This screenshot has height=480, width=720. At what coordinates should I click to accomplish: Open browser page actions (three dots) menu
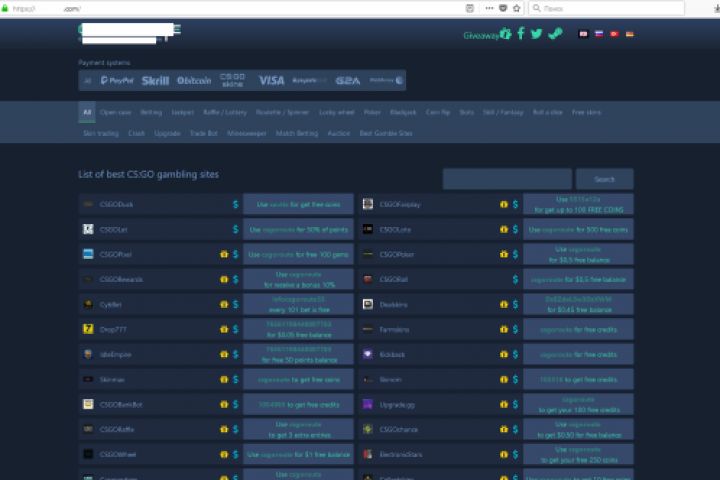pos(489,8)
